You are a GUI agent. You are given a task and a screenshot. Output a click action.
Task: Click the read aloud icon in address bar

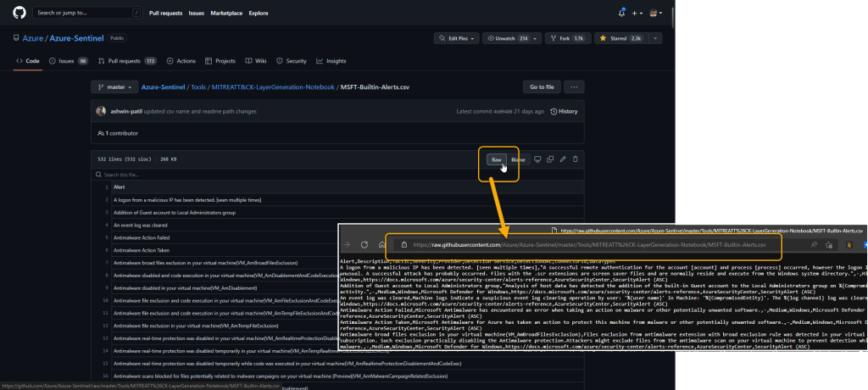[x=815, y=244]
